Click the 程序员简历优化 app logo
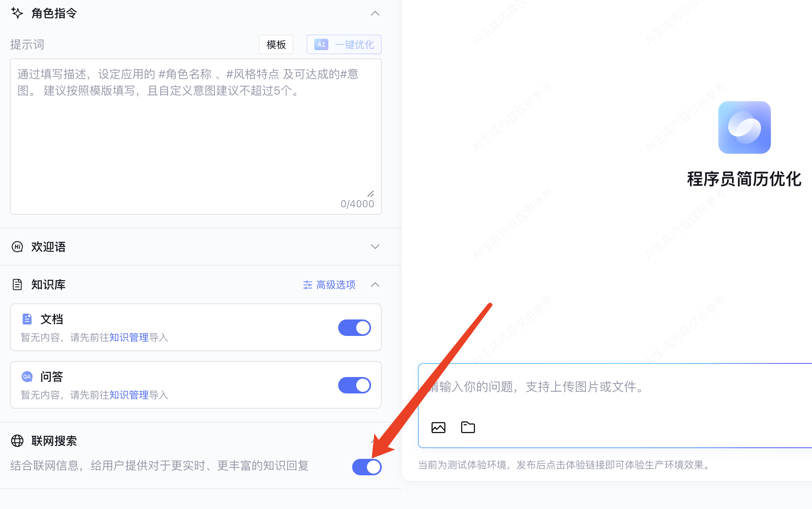This screenshot has width=812, height=509. point(744,127)
